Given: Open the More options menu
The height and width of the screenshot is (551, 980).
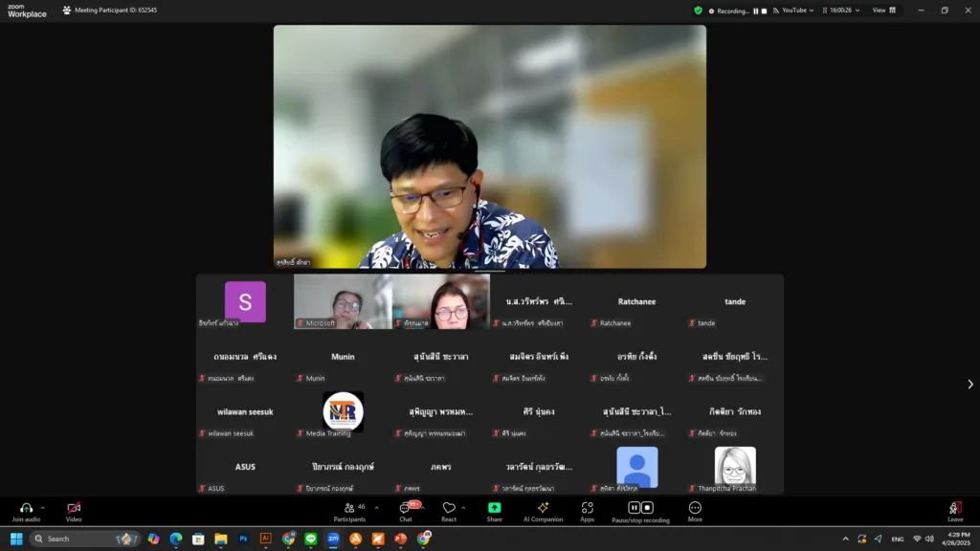Looking at the screenshot, I should (695, 508).
